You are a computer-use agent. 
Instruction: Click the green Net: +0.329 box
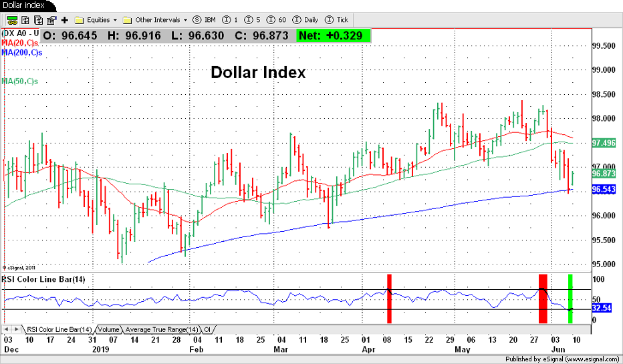click(x=334, y=35)
